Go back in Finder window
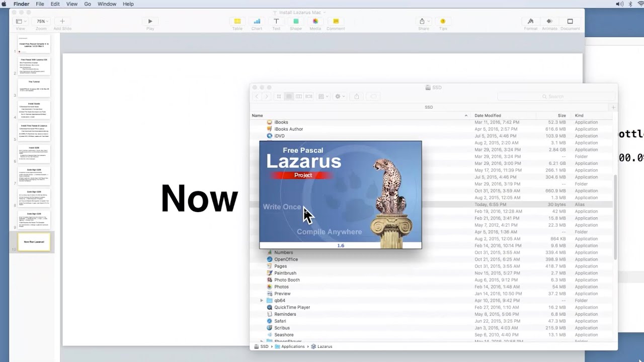The width and height of the screenshot is (644, 362). coord(257,97)
